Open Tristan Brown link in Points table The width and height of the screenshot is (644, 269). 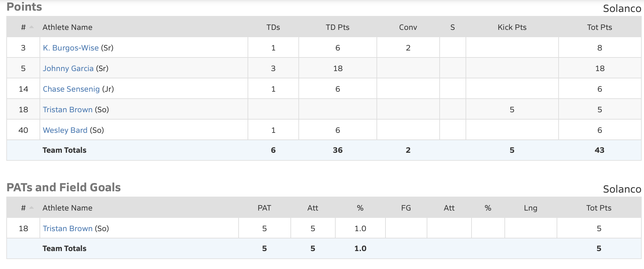67,110
